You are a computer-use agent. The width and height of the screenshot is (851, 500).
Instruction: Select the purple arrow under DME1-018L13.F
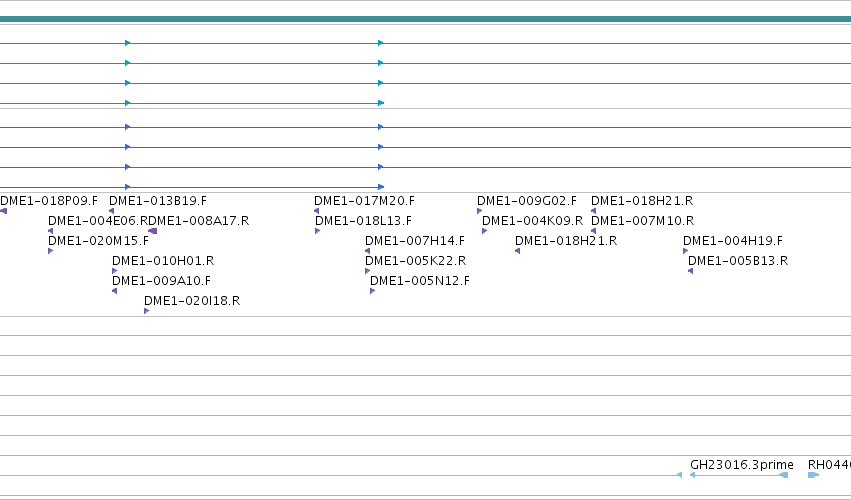coord(317,231)
